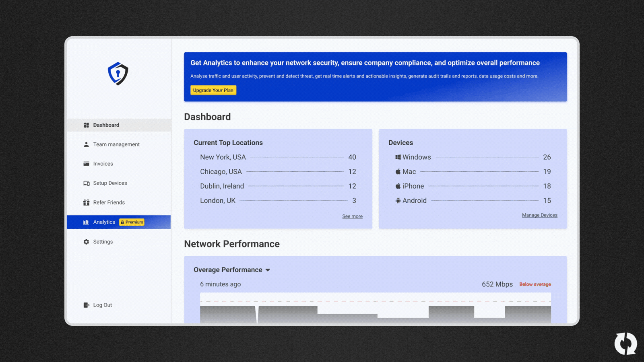
Task: Click the iPhone entry's Apple icon
Action: 398,186
